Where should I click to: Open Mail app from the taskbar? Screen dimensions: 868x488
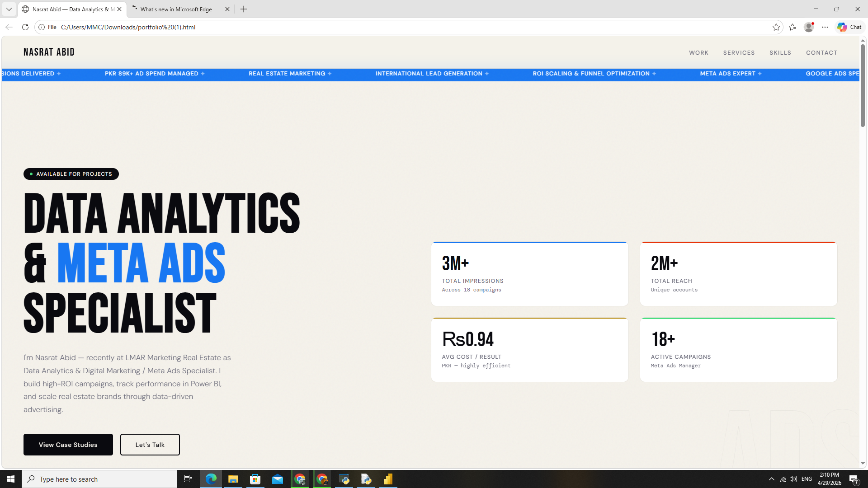[278, 479]
